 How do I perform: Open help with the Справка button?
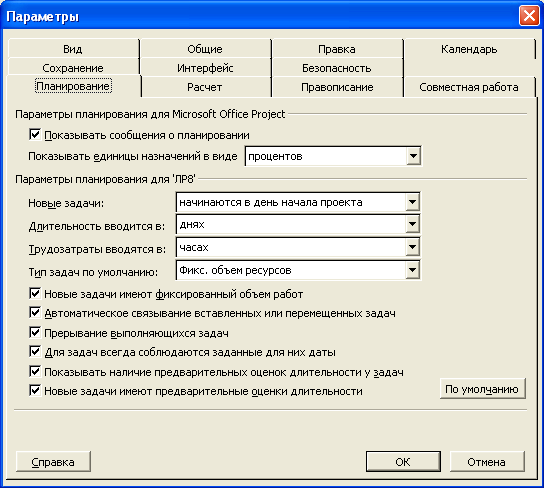click(53, 462)
